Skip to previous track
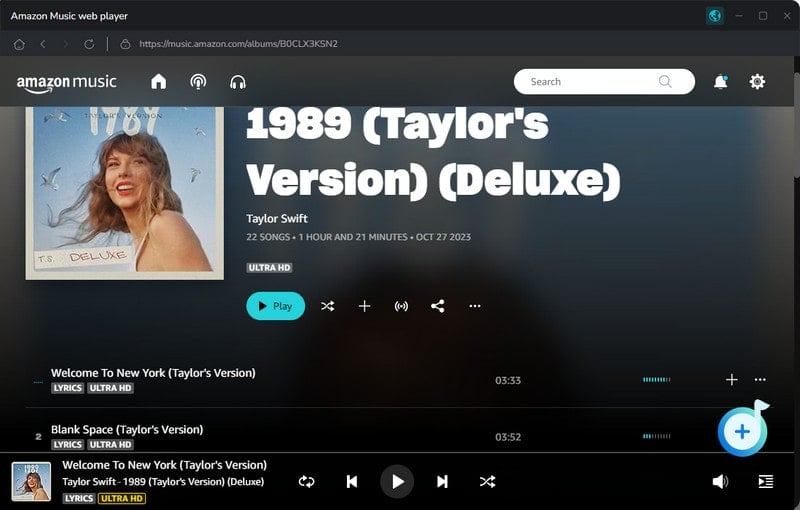 pyautogui.click(x=352, y=481)
